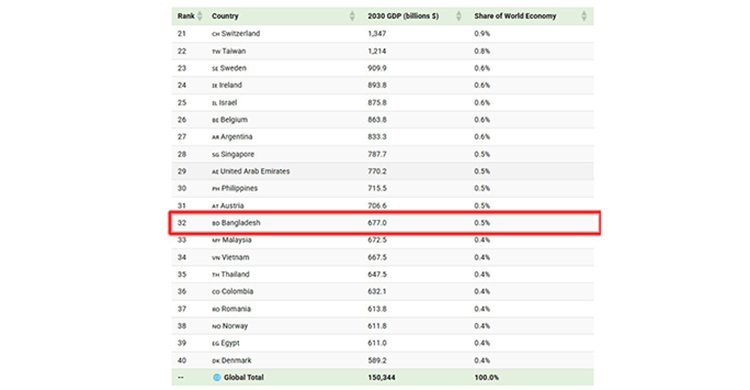
Task: Click the globe icon beside Global Total
Action: (217, 377)
